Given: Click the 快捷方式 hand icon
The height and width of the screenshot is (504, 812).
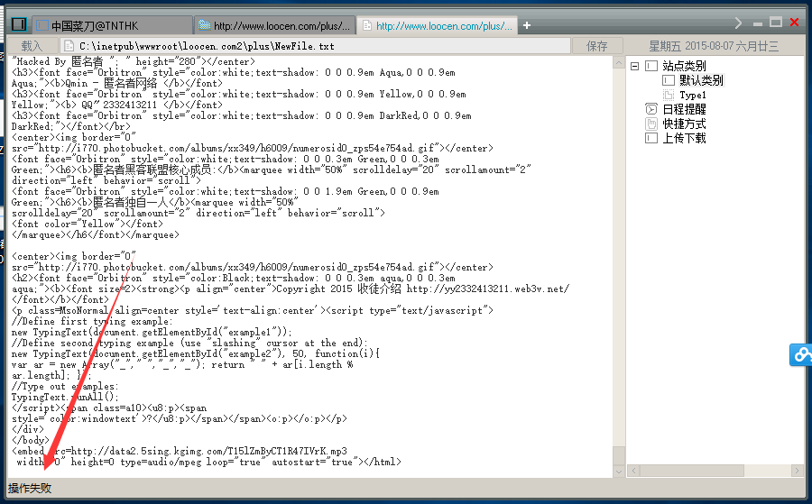Looking at the screenshot, I should coord(651,124).
